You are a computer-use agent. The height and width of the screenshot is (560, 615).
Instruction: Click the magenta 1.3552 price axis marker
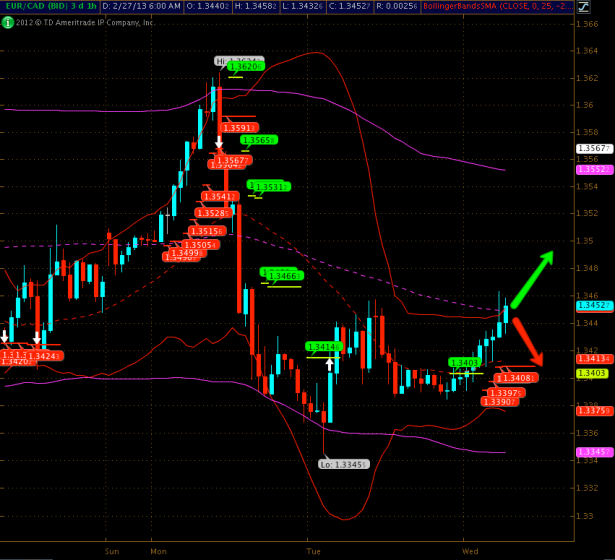594,170
